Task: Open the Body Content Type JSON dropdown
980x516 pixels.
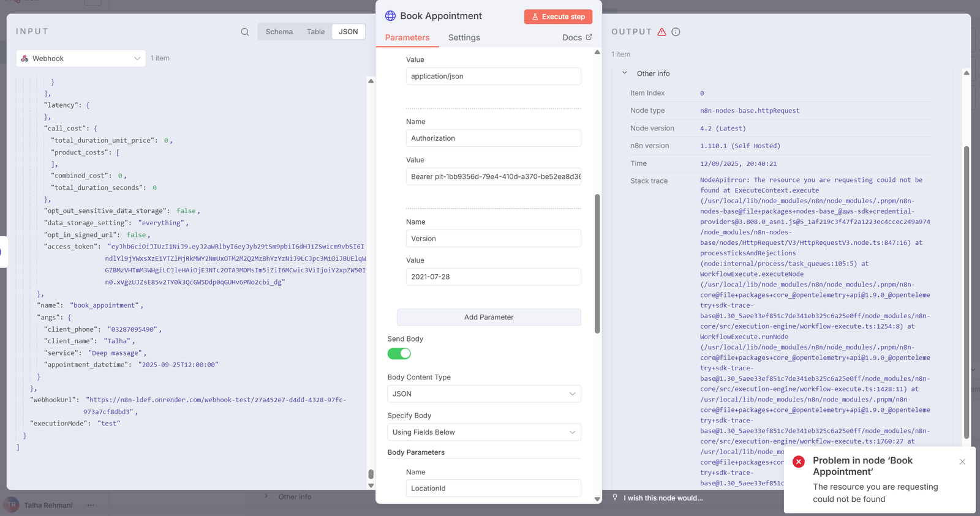Action: pos(484,394)
